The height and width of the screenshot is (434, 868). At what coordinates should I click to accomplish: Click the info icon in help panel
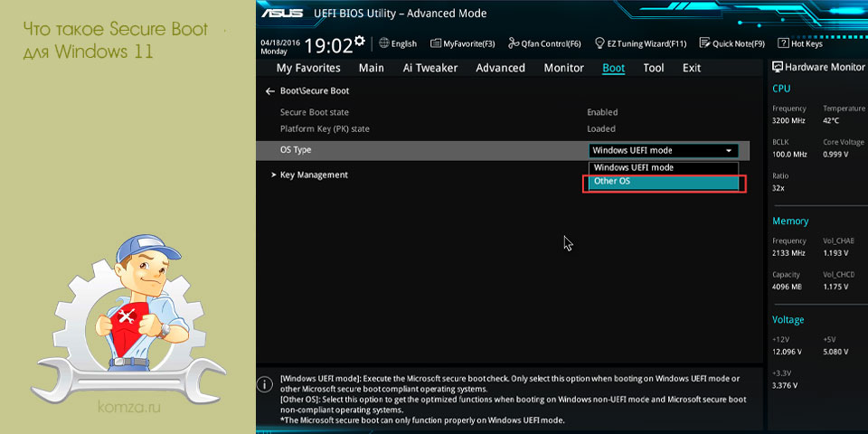265,383
